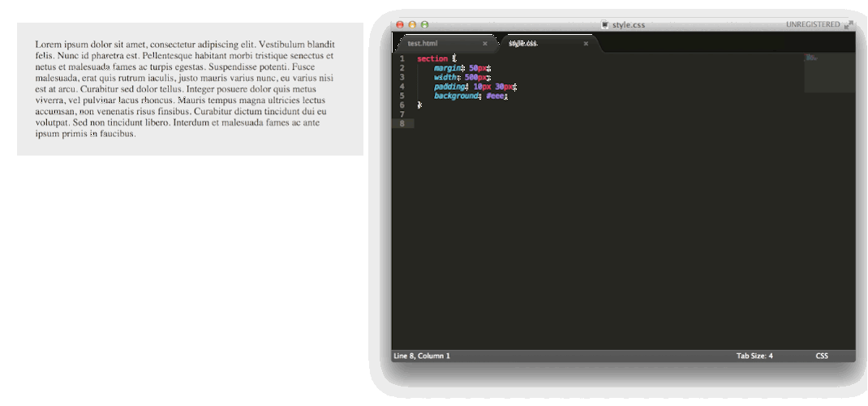The width and height of the screenshot is (868, 406).
Task: Click the 'margin' property name
Action: [x=447, y=68]
